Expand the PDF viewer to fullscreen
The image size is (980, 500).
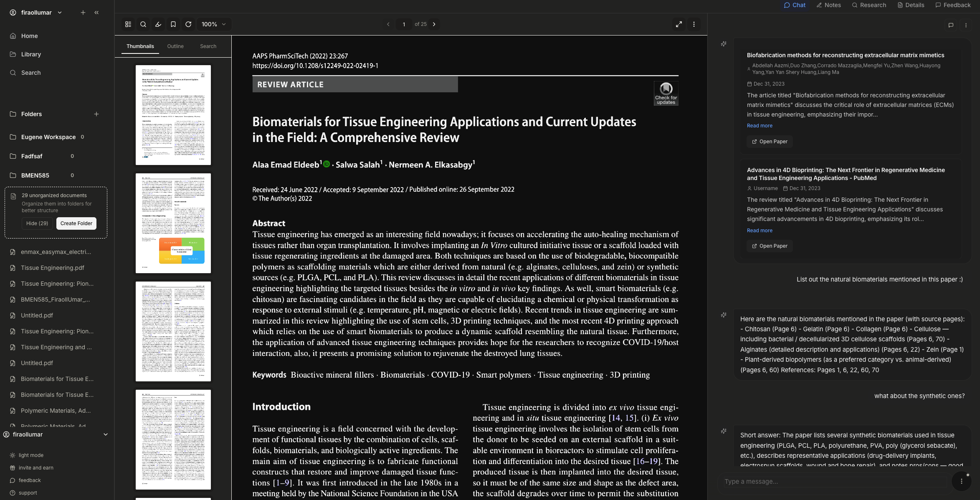tap(679, 24)
